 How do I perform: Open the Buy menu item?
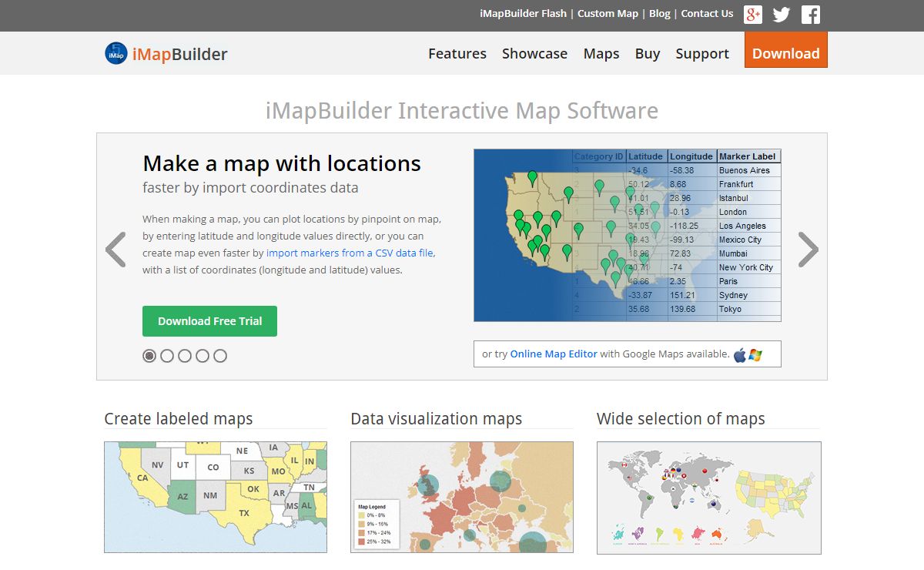(648, 54)
